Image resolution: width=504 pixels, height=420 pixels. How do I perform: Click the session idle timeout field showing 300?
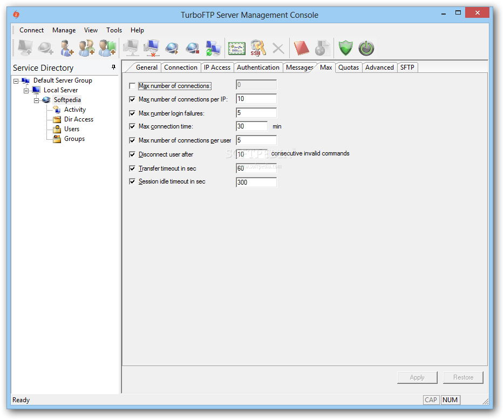point(256,182)
